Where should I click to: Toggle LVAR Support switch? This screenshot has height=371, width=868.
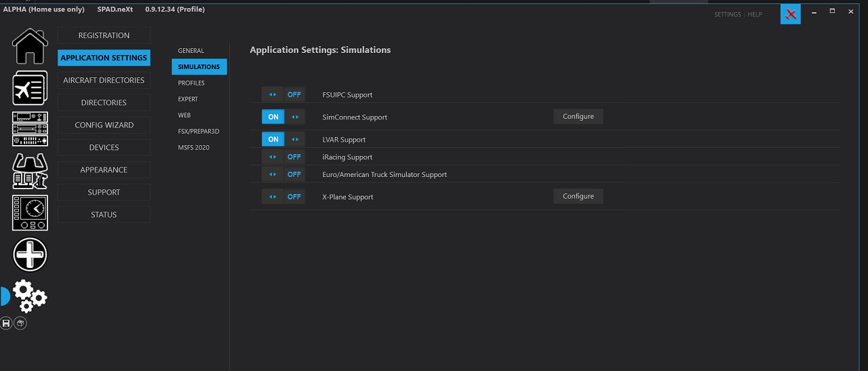click(283, 140)
